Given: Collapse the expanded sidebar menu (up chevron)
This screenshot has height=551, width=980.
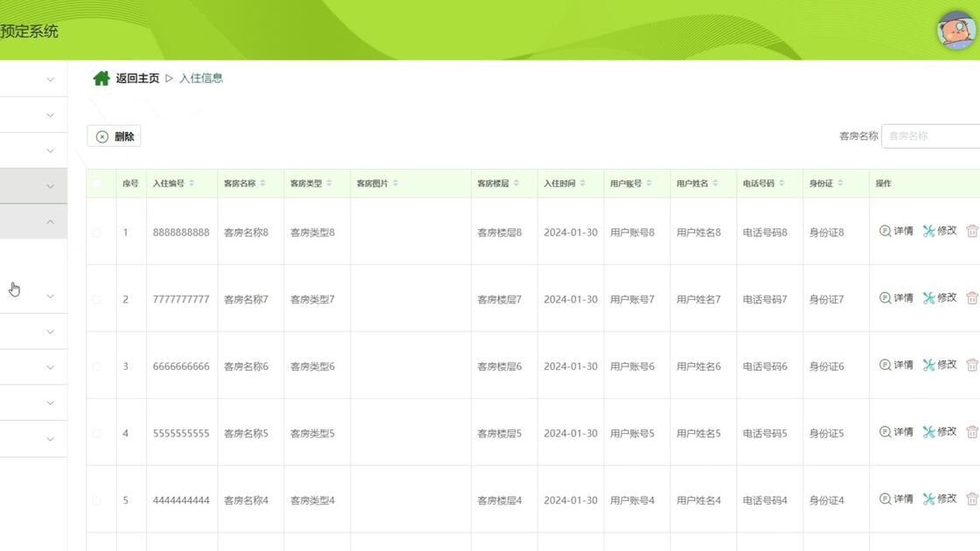Looking at the screenshot, I should [50, 222].
